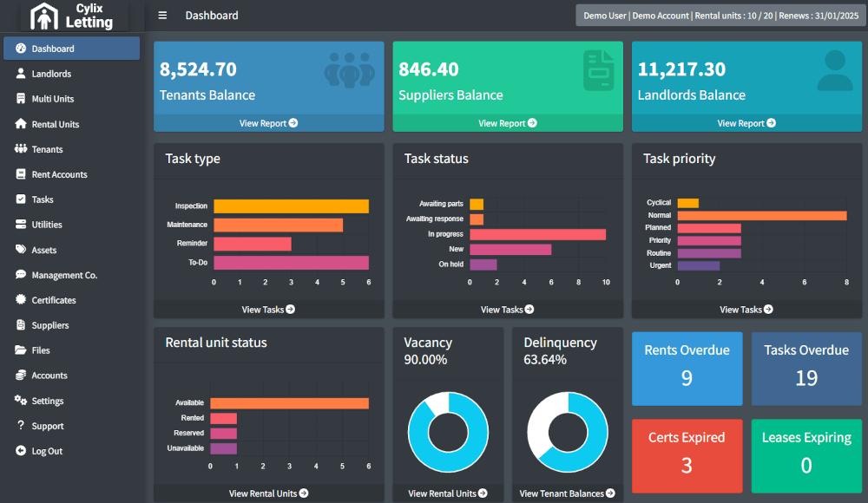Image resolution: width=868 pixels, height=503 pixels.
Task: Click the Landlords person icon in sidebar
Action: pos(21,73)
